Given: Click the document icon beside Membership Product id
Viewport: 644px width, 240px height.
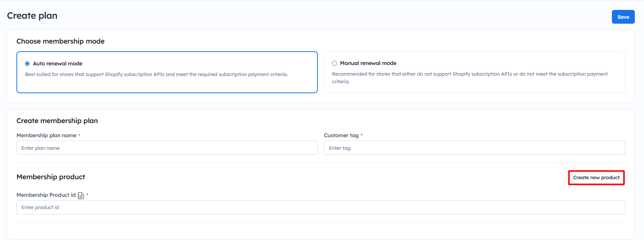Looking at the screenshot, I should click(81, 196).
